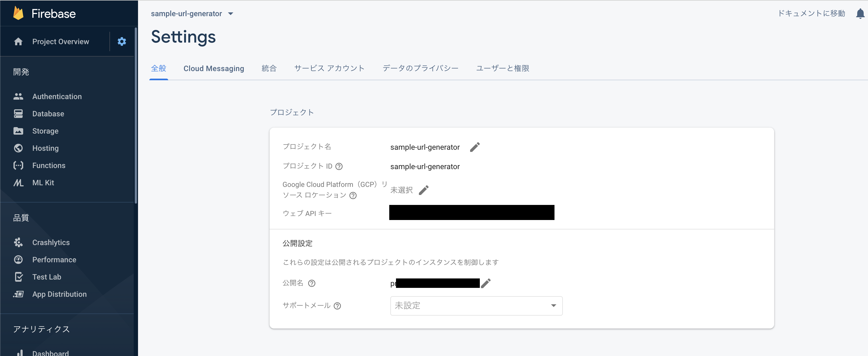Click the Project Overview home icon
This screenshot has height=356, width=868.
pyautogui.click(x=18, y=41)
